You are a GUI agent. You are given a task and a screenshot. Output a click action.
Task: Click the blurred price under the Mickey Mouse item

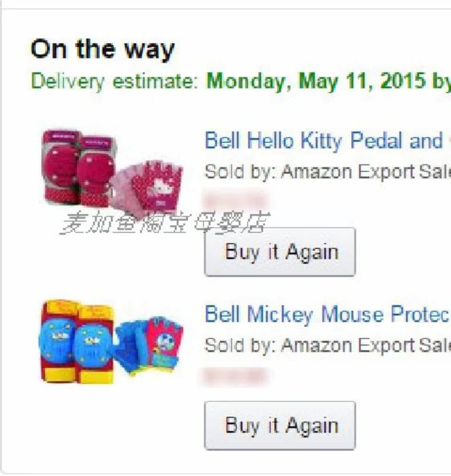[235, 376]
